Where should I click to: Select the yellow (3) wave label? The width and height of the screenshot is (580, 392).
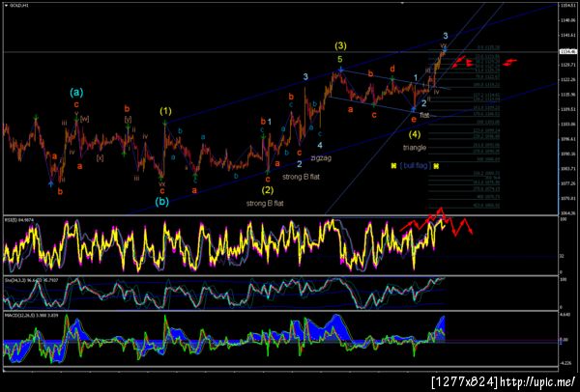point(340,46)
